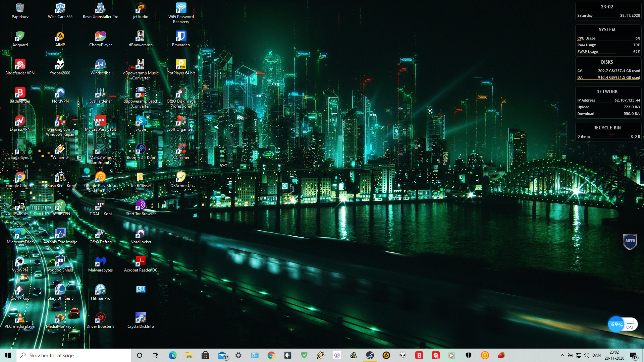Viewport: 644px width, 362px height.
Task: Open the CCleaner desktop icon
Action: click(x=181, y=149)
